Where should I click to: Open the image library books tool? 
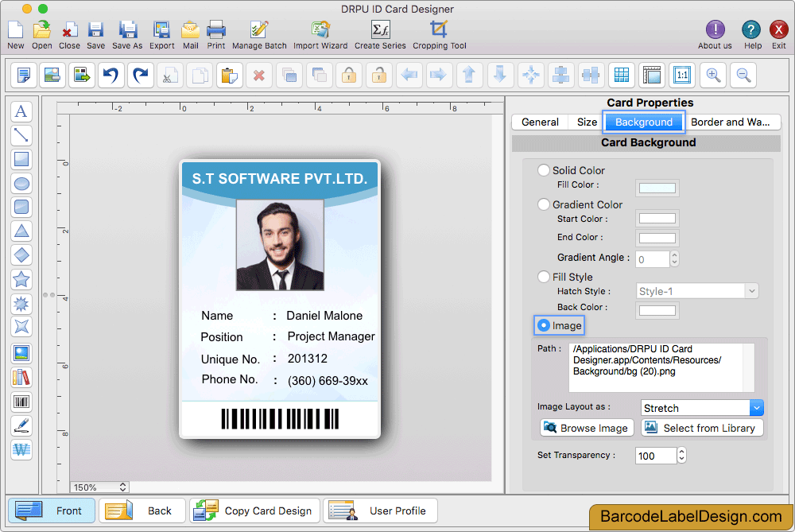(x=21, y=377)
